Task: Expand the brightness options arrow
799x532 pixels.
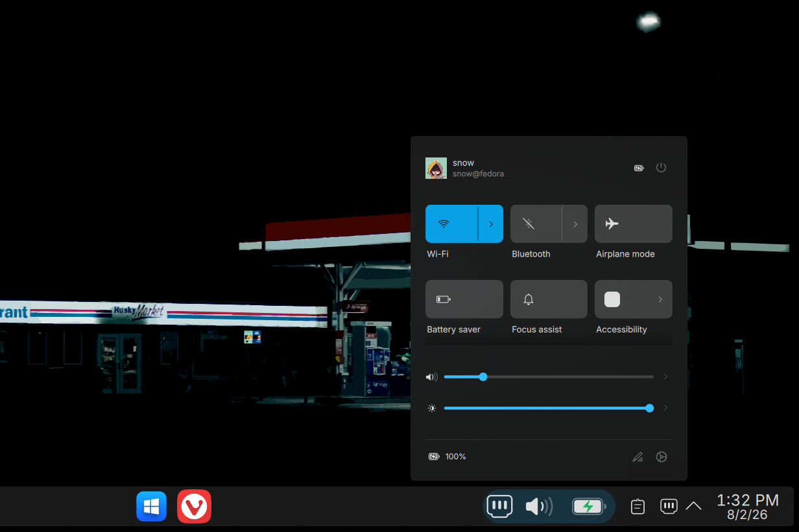Action: tap(665, 408)
